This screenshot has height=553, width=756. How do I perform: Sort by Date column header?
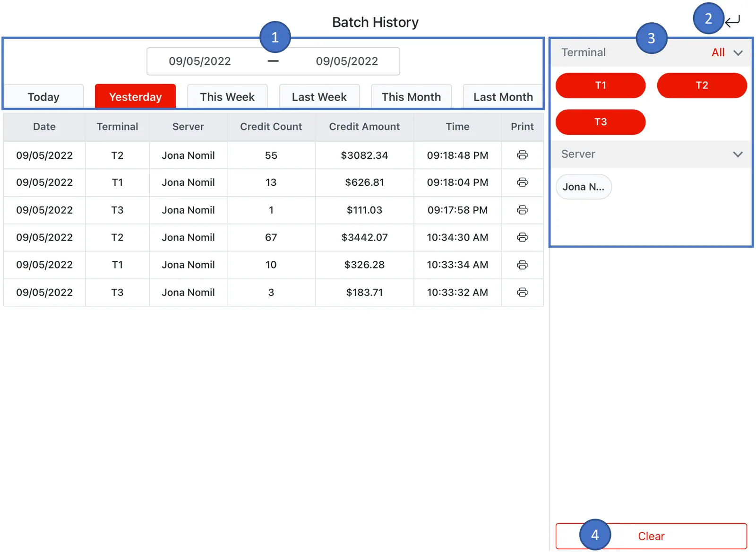(44, 127)
